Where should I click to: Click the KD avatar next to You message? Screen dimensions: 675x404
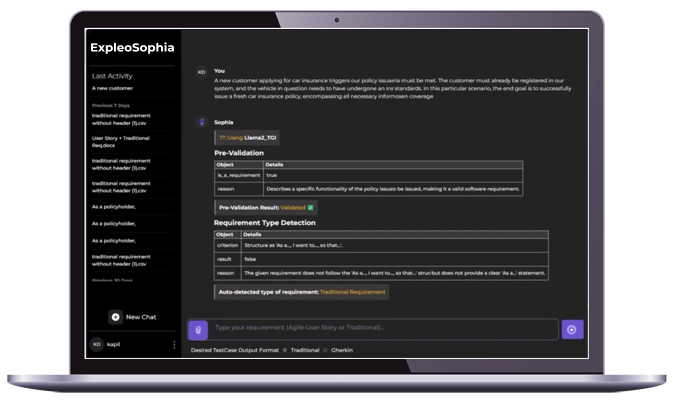pyautogui.click(x=201, y=72)
